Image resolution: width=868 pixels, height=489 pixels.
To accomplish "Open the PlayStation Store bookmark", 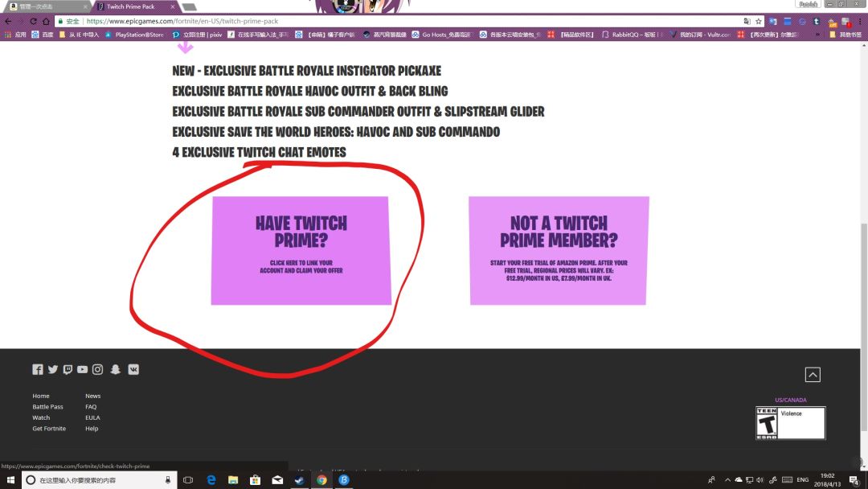I will 134,35.
